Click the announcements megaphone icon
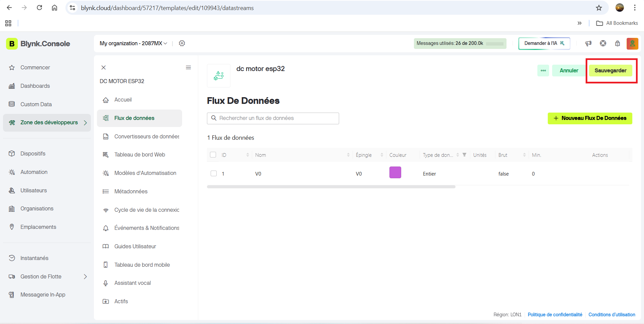Screen dimensions: 644x324 click(x=588, y=43)
